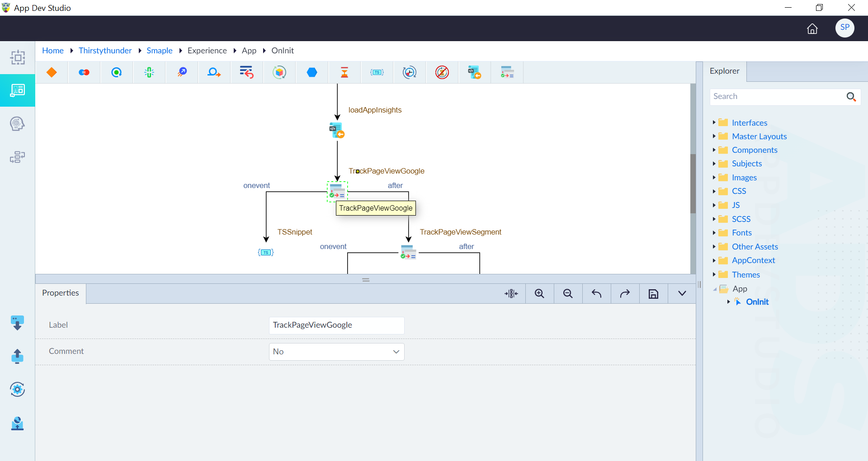Viewport: 868px width, 461px height.
Task: Collapse the App folder
Action: [x=714, y=289]
